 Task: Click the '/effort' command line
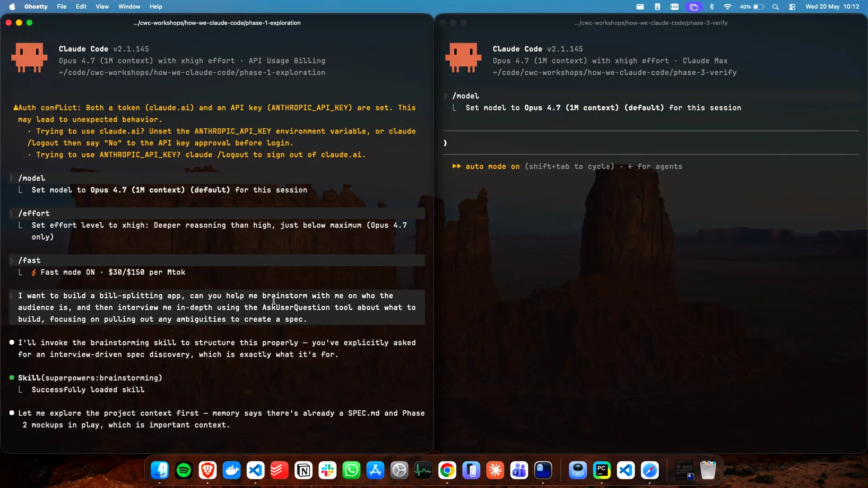coord(217,213)
